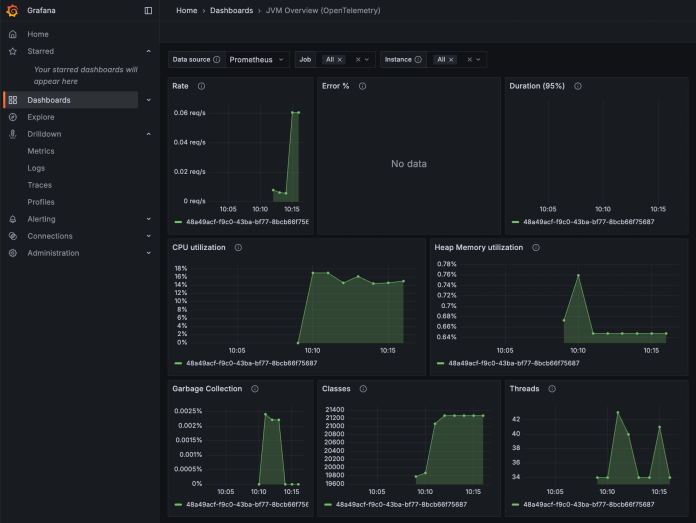Click the Dashboards breadcrumb link

(231, 10)
